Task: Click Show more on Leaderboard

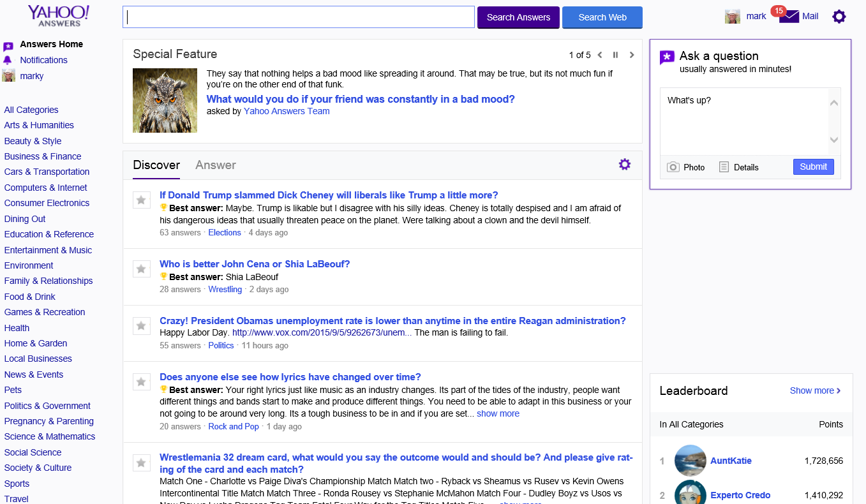Action: 815,390
